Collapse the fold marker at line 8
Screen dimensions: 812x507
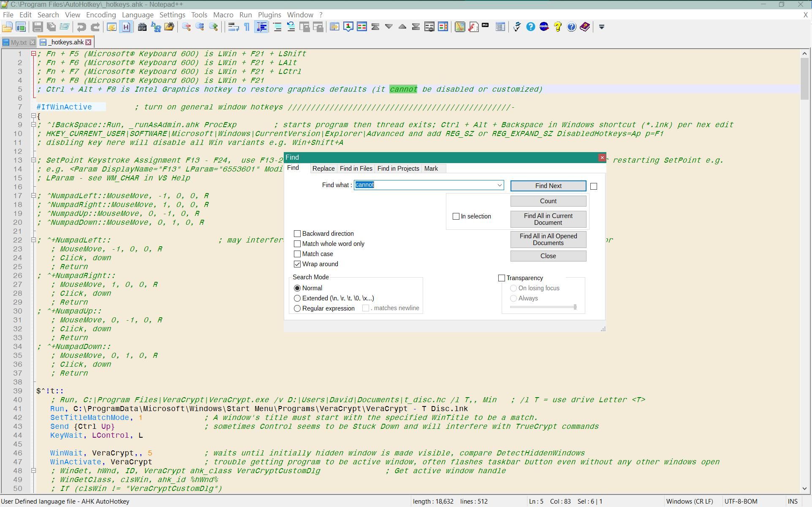click(x=33, y=116)
